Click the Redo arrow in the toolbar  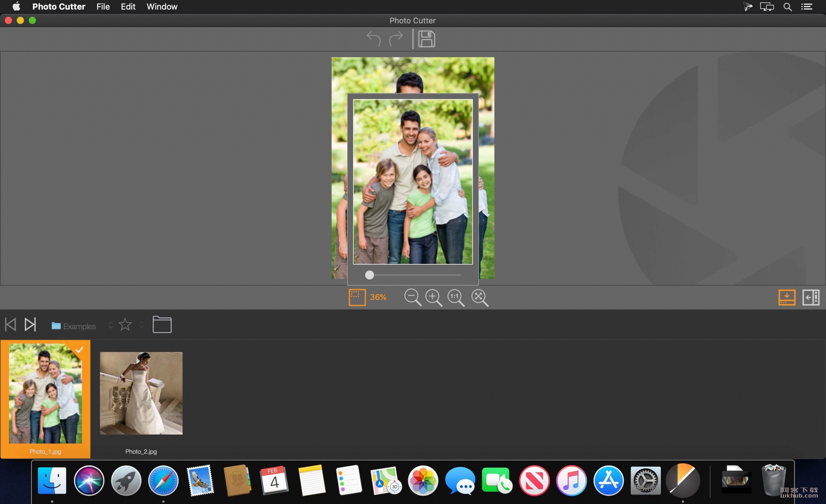click(x=396, y=39)
